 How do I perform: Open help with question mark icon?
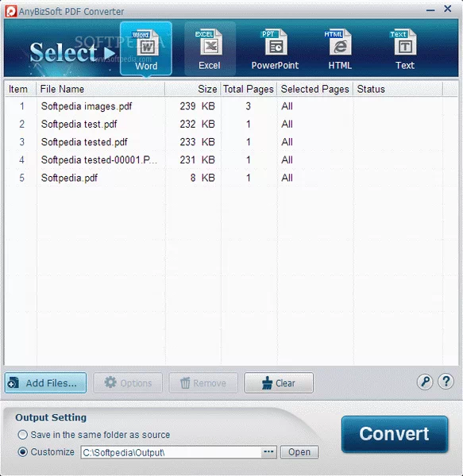pyautogui.click(x=446, y=382)
